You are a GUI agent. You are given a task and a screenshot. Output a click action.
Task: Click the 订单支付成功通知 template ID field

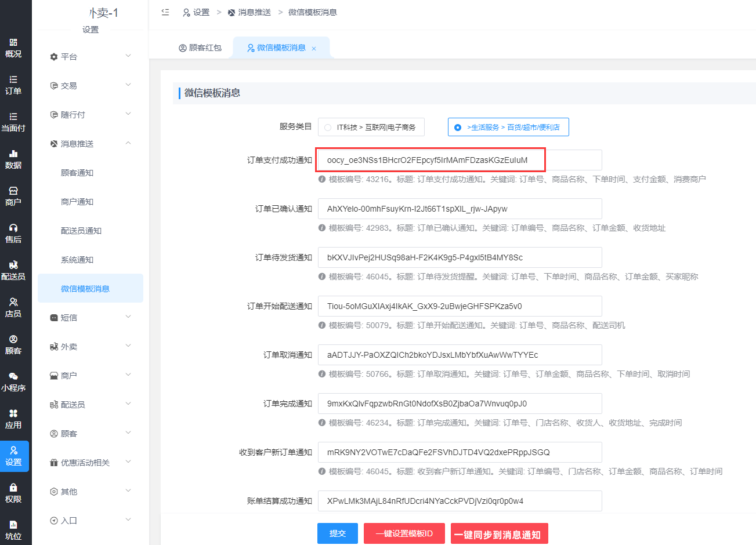(x=460, y=160)
